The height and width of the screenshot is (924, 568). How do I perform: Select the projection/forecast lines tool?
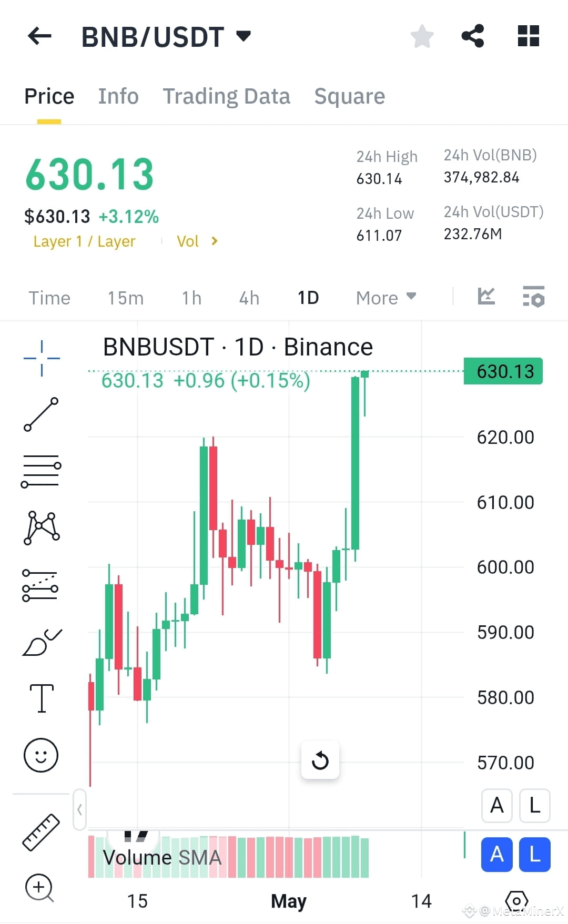tap(40, 585)
